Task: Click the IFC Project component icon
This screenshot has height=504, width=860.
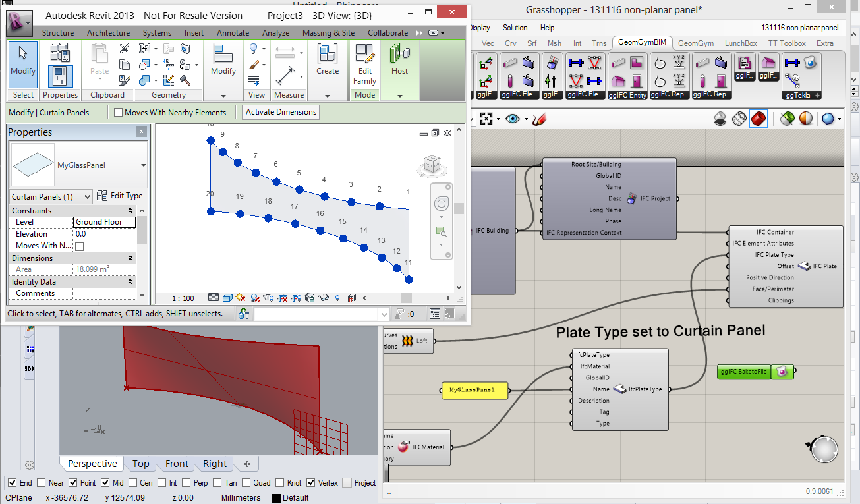Action: (632, 198)
